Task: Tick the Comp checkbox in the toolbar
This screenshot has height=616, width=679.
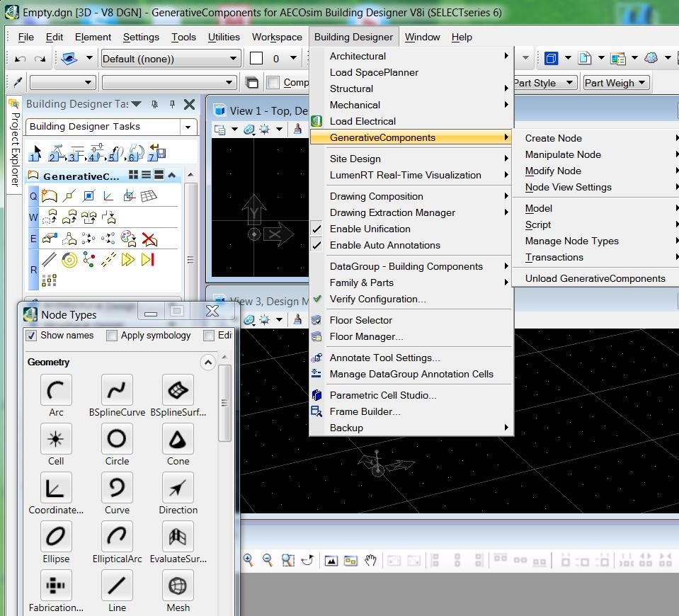Action: pyautogui.click(x=273, y=82)
